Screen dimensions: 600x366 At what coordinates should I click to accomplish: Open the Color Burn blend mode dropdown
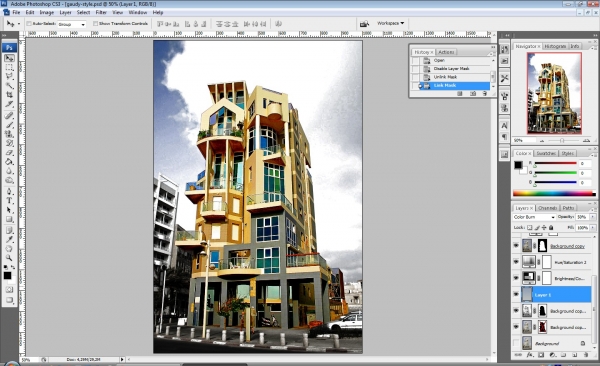(534, 217)
